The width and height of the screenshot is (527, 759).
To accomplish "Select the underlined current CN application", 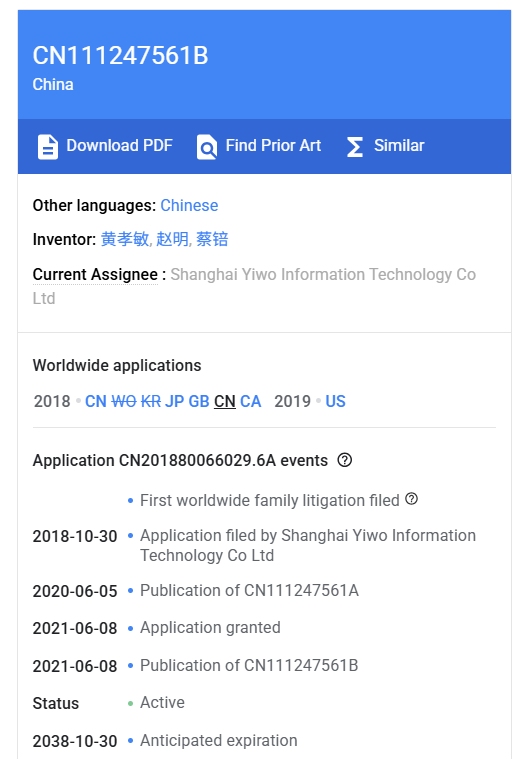I will click(225, 401).
